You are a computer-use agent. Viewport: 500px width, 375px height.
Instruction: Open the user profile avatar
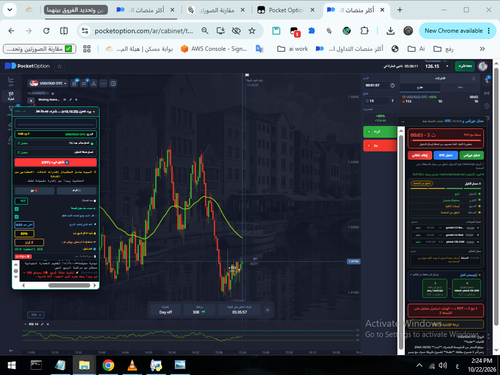(483, 66)
